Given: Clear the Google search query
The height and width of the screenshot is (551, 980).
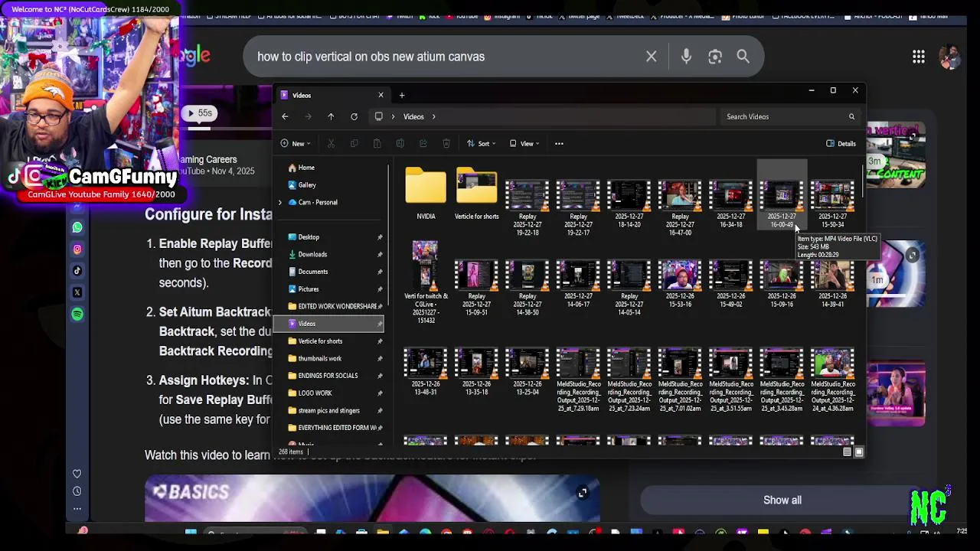Looking at the screenshot, I should point(651,57).
